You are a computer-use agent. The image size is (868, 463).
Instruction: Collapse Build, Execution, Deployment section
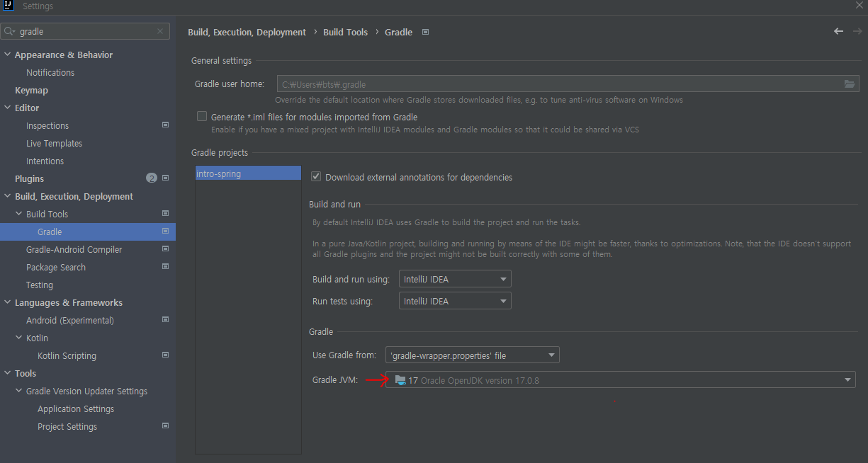coord(7,196)
